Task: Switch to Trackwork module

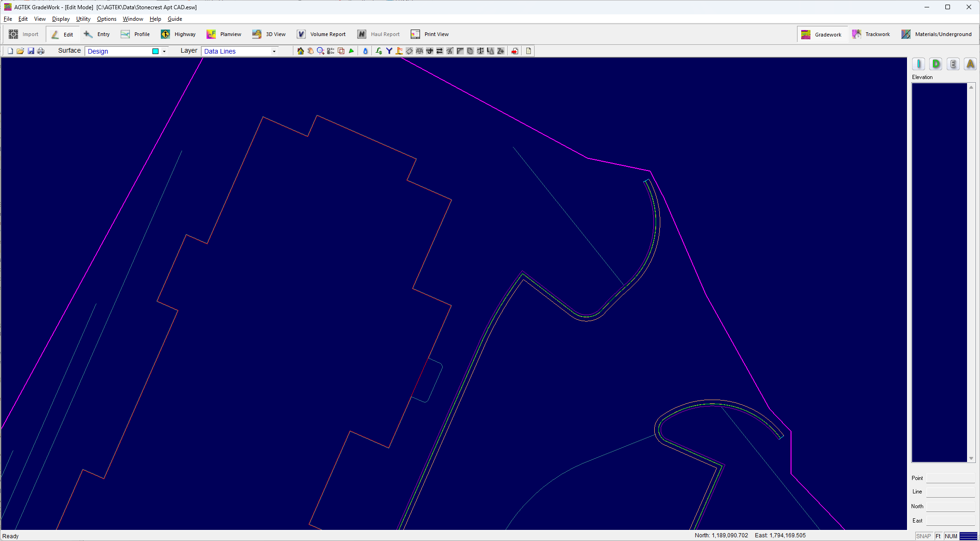Action: click(x=871, y=34)
